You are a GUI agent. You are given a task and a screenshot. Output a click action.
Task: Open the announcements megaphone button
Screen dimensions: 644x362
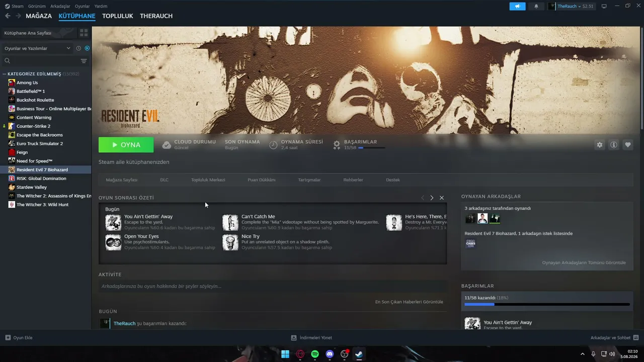517,6
